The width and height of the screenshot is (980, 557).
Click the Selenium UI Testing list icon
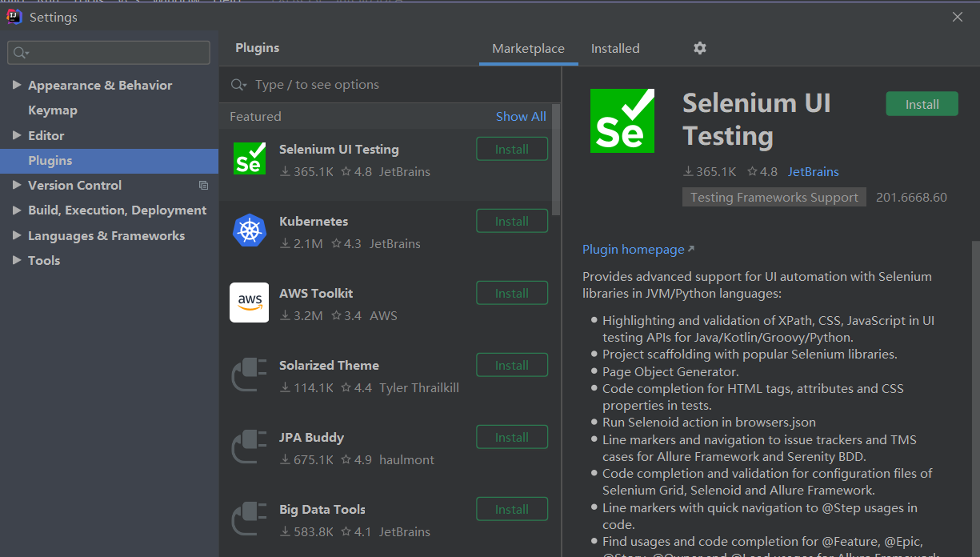249,158
